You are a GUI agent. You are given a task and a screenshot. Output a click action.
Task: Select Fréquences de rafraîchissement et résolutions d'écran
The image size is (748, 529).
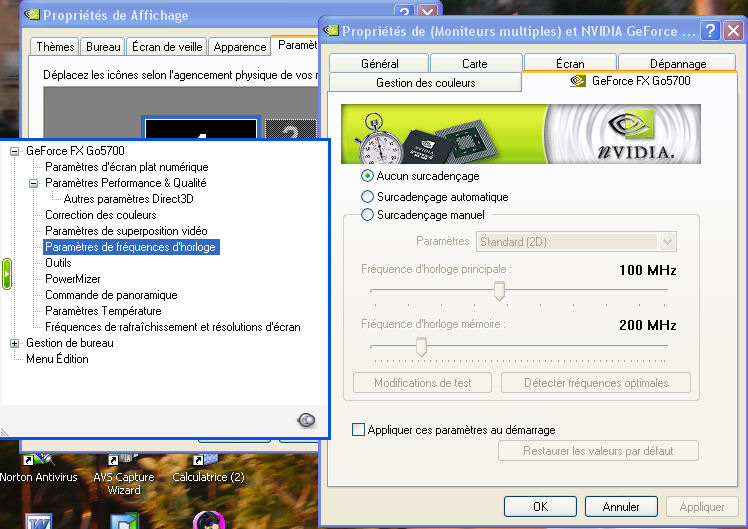point(173,327)
